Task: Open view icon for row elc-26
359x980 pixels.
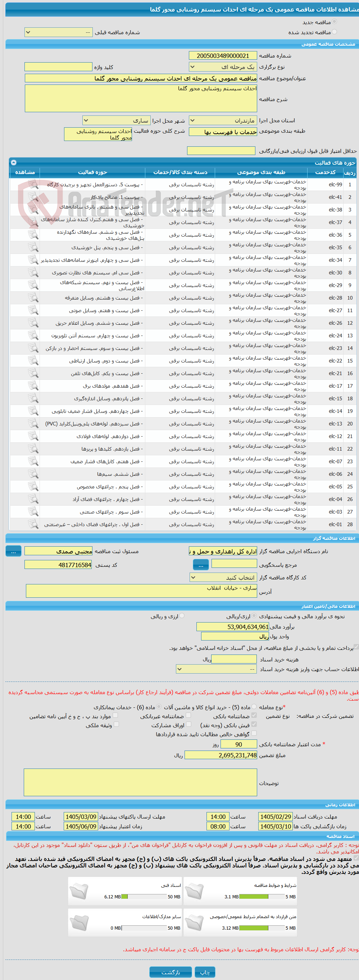Action: (x=33, y=323)
